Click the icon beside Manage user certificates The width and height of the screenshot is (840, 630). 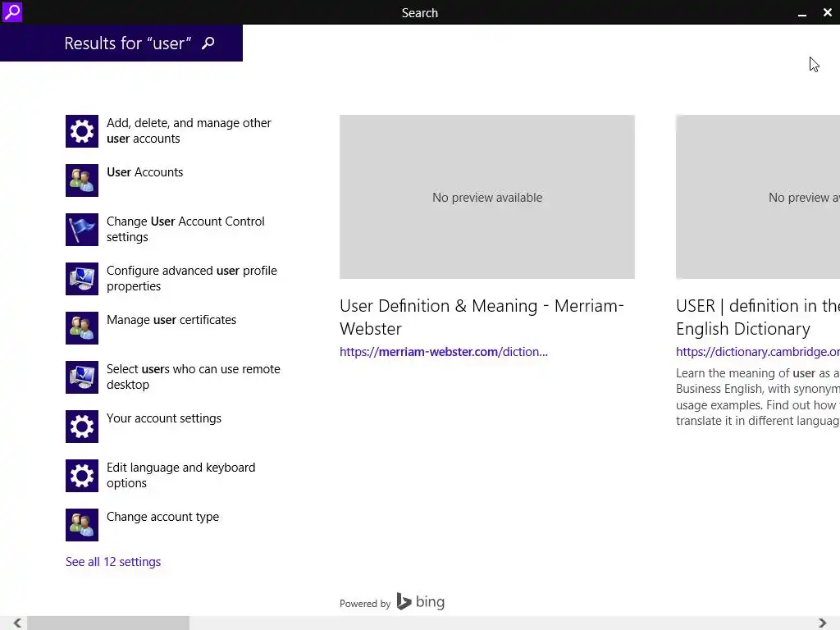click(82, 328)
